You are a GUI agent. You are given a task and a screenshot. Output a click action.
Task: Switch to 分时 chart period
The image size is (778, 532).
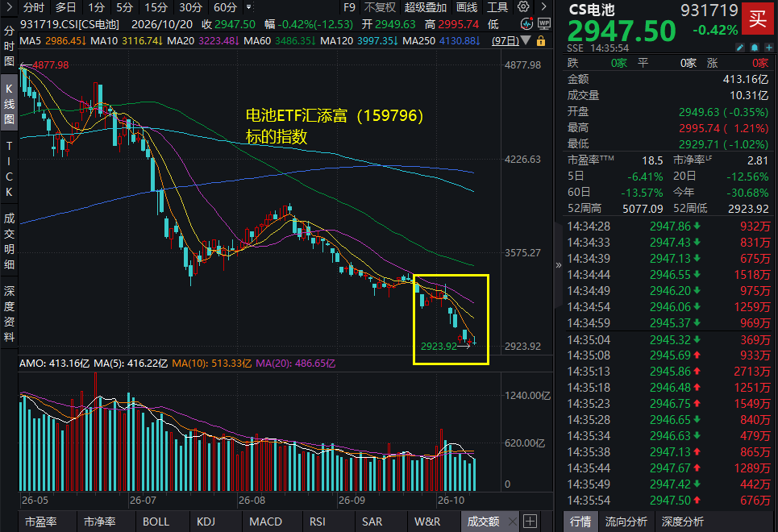coord(34,7)
